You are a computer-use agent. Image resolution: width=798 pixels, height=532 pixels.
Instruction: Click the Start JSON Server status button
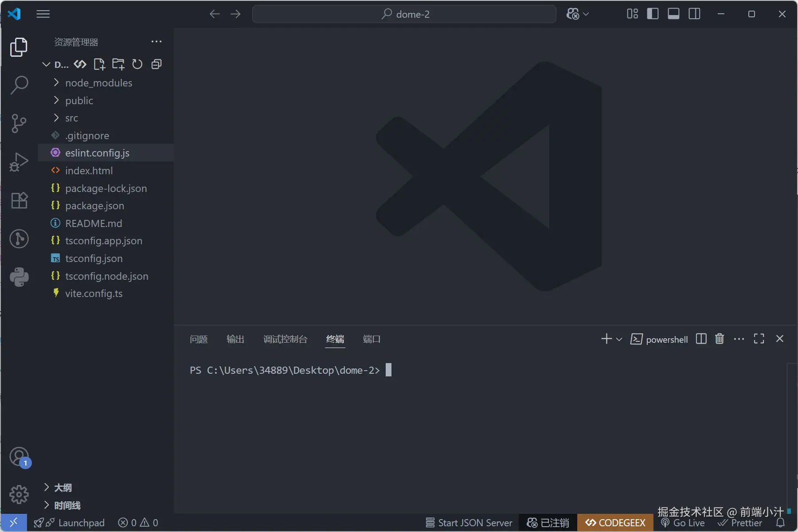point(469,523)
